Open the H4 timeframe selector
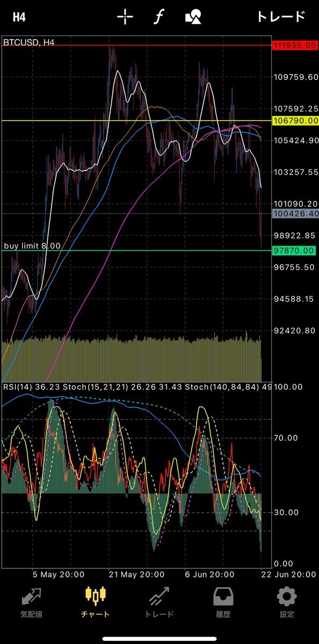 pos(19,17)
